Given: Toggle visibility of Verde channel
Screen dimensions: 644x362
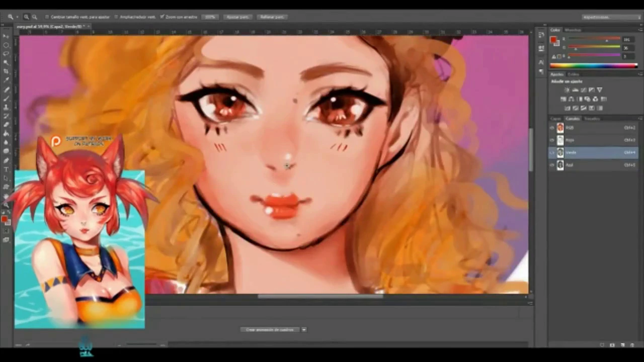Looking at the screenshot, I should 552,152.
